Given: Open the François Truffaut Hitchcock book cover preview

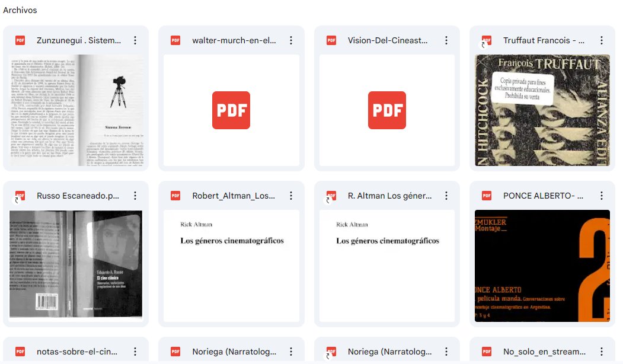Looking at the screenshot, I should 542,110.
